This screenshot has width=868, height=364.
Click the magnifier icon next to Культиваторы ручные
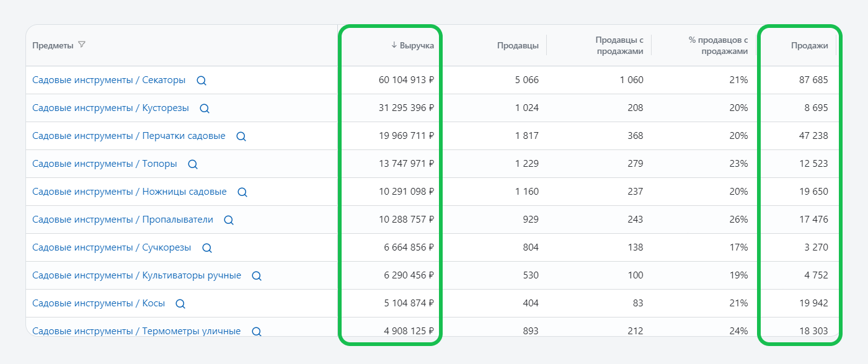coord(257,276)
